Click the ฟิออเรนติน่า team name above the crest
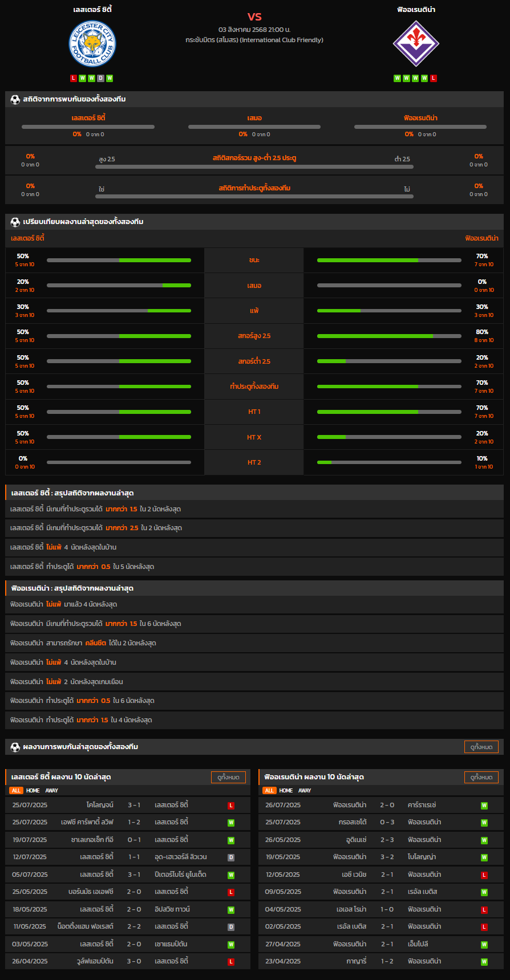Viewport: 510px width, 980px height. pos(416,10)
